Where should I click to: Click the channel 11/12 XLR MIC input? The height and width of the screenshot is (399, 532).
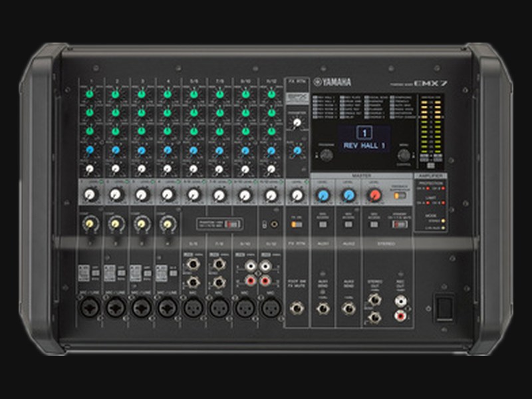pyautogui.click(x=271, y=308)
